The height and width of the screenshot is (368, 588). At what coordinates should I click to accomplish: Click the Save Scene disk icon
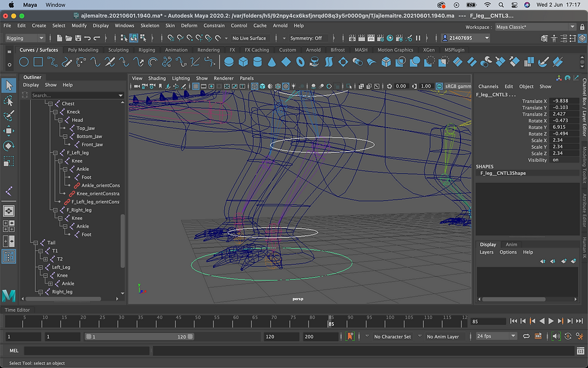tap(78, 38)
